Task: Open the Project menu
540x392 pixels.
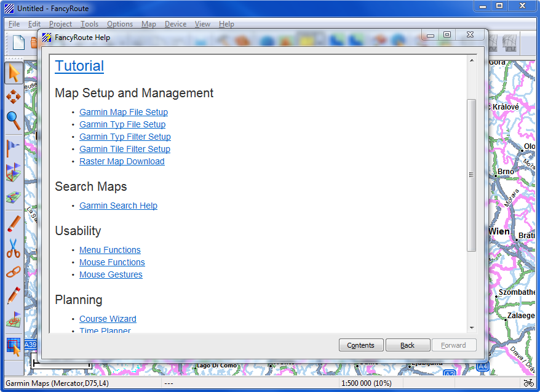Action: [61, 24]
